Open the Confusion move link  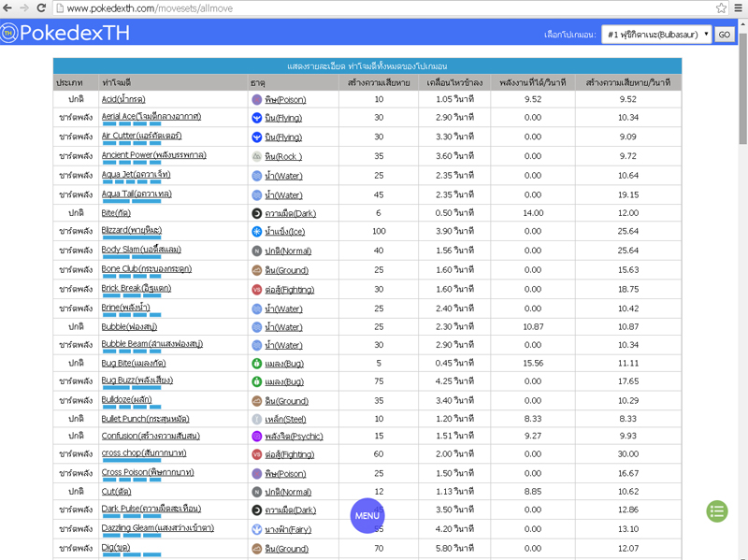[x=151, y=436]
